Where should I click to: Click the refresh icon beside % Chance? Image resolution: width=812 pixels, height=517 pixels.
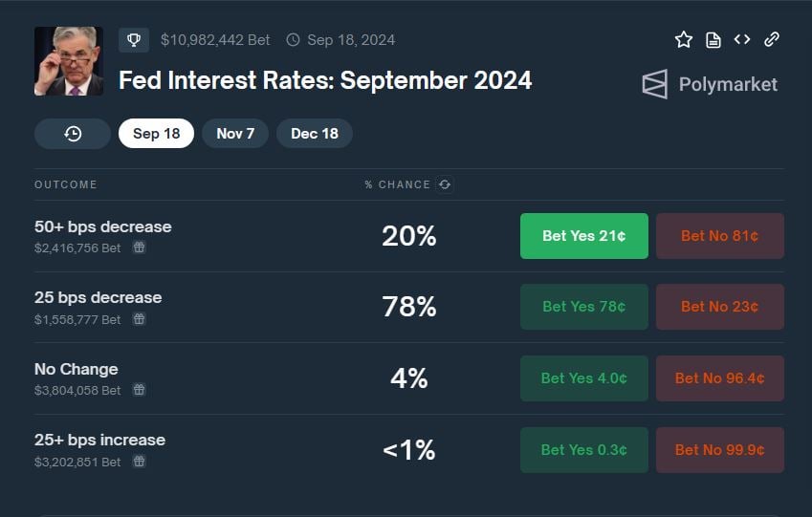[445, 184]
